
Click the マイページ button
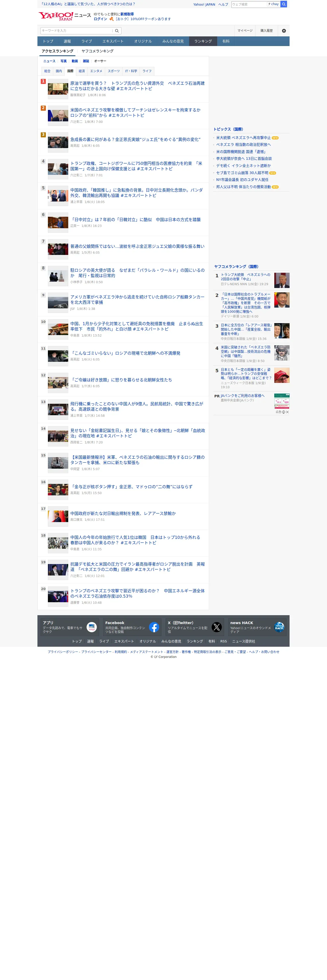(x=245, y=31)
